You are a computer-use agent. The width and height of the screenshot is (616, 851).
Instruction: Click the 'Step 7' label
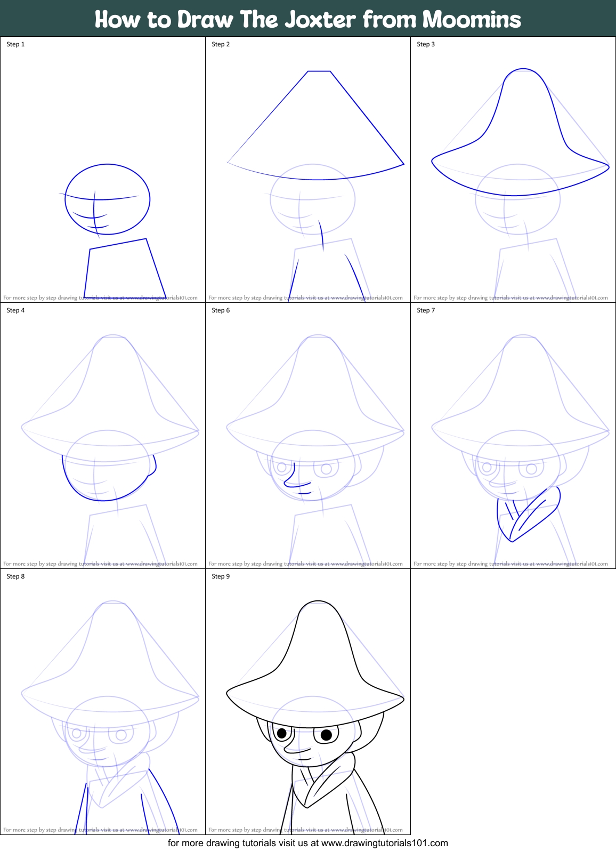(x=426, y=310)
